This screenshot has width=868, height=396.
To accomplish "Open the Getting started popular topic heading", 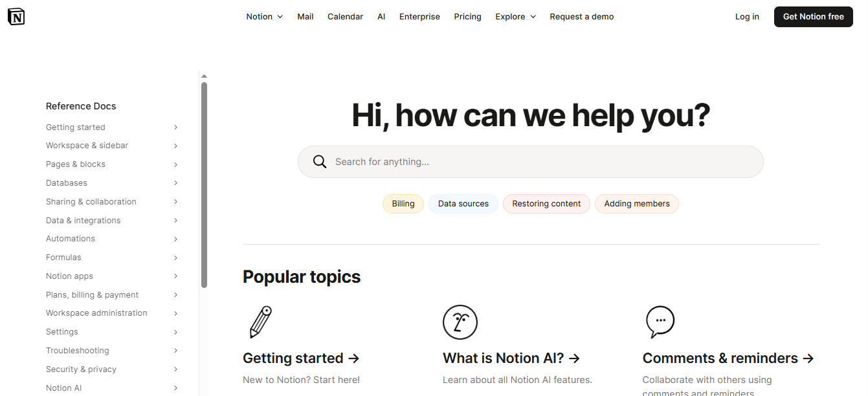I will pos(301,358).
